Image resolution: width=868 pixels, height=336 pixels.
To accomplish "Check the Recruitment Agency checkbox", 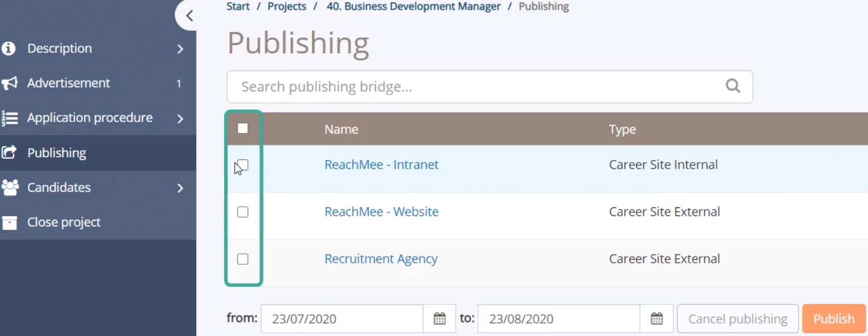I will click(x=243, y=259).
